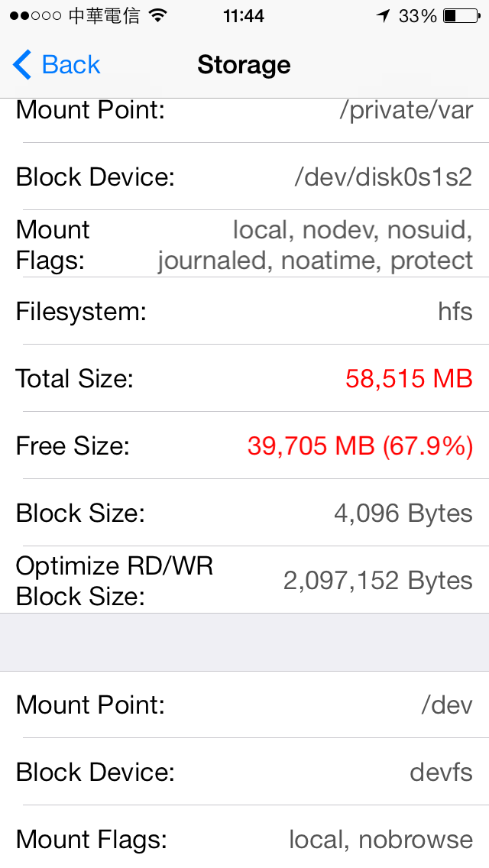Tap the Storage title in navigation bar

pyautogui.click(x=244, y=65)
